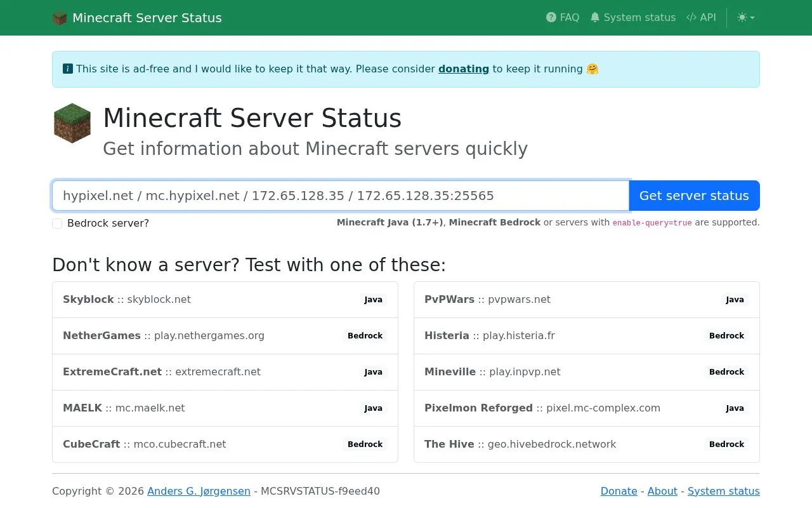This screenshot has width=812, height=508.
Task: Pick the MAELK mc.maelk.net server
Action: [225, 408]
